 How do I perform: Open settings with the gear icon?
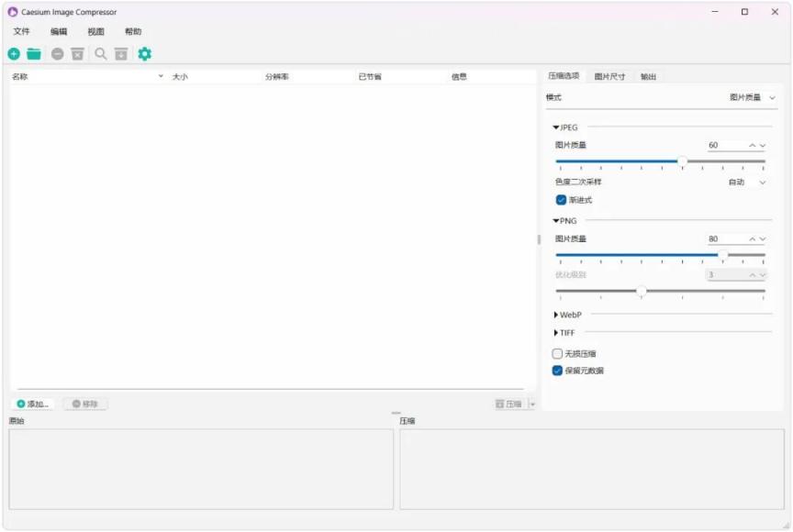point(144,54)
